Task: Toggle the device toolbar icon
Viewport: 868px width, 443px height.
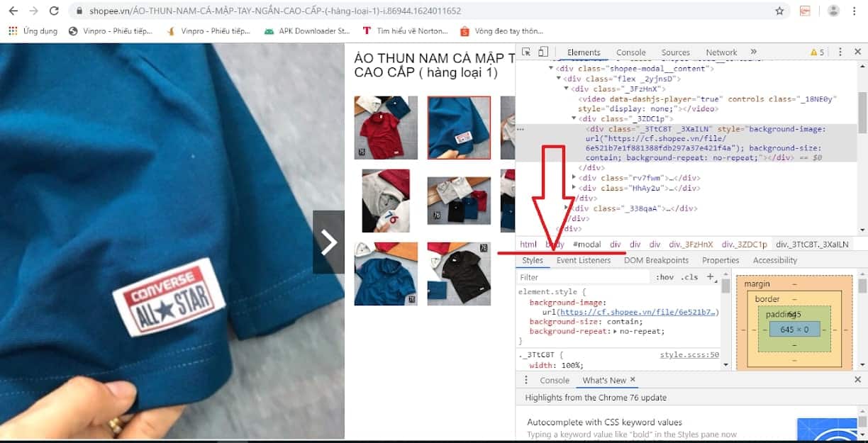Action: tap(543, 52)
